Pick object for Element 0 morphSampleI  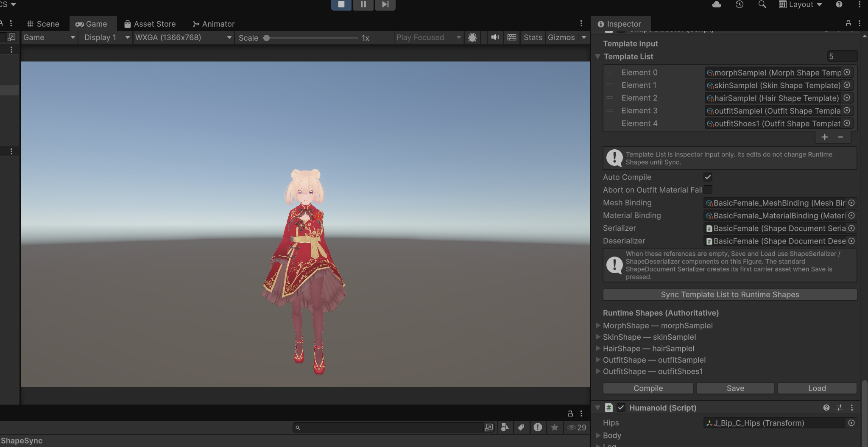coord(847,73)
